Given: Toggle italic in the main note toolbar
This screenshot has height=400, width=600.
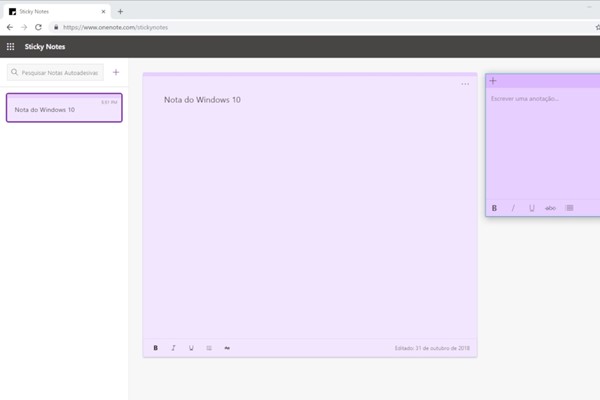Looking at the screenshot, I should pyautogui.click(x=173, y=348).
